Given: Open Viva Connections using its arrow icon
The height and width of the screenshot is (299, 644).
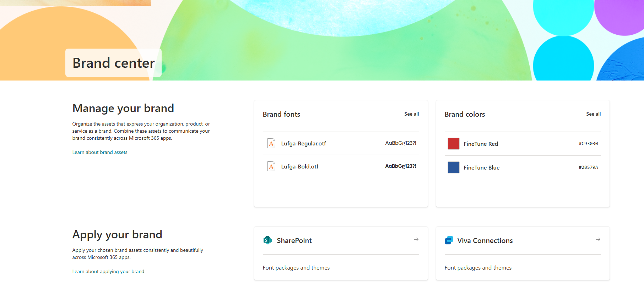Looking at the screenshot, I should 598,240.
